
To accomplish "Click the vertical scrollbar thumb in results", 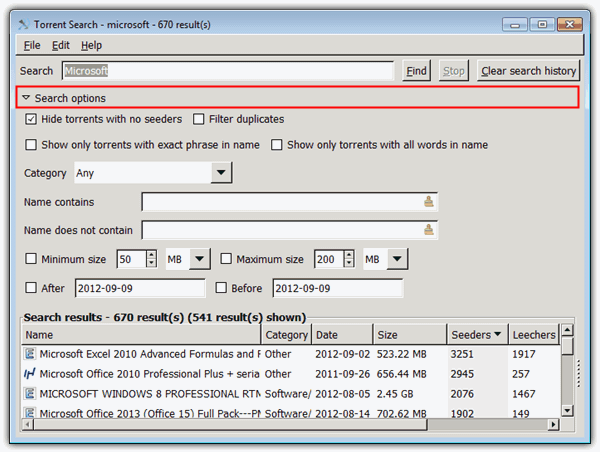I will pyautogui.click(x=567, y=345).
